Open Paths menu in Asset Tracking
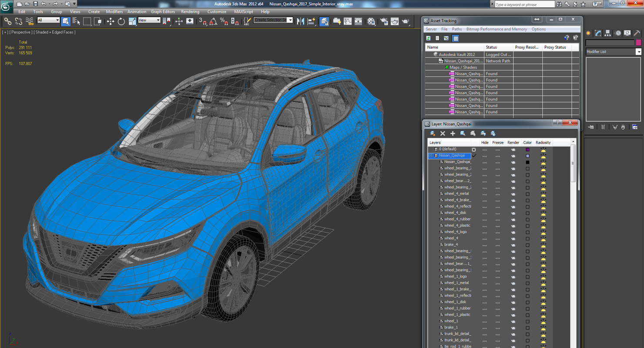Image resolution: width=644 pixels, height=348 pixels. [457, 29]
